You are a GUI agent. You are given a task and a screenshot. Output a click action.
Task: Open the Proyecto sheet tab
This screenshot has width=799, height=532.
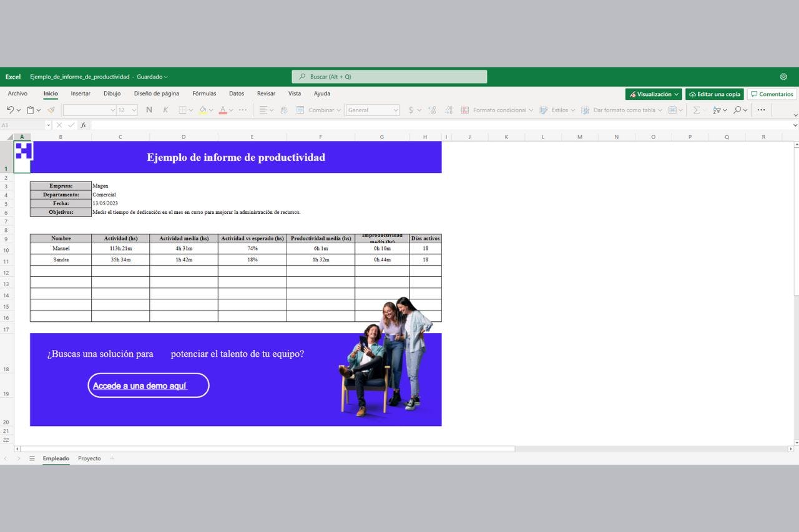[x=89, y=458]
